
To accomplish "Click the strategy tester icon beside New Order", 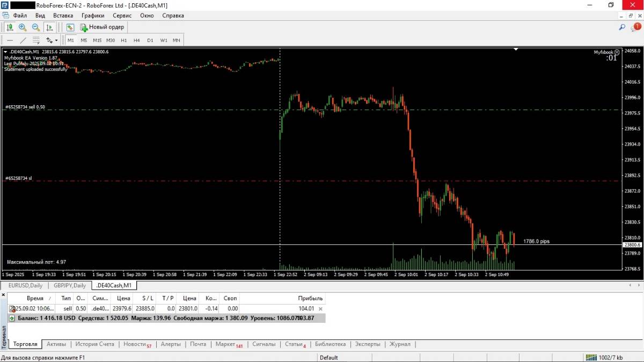I will 70,27.
